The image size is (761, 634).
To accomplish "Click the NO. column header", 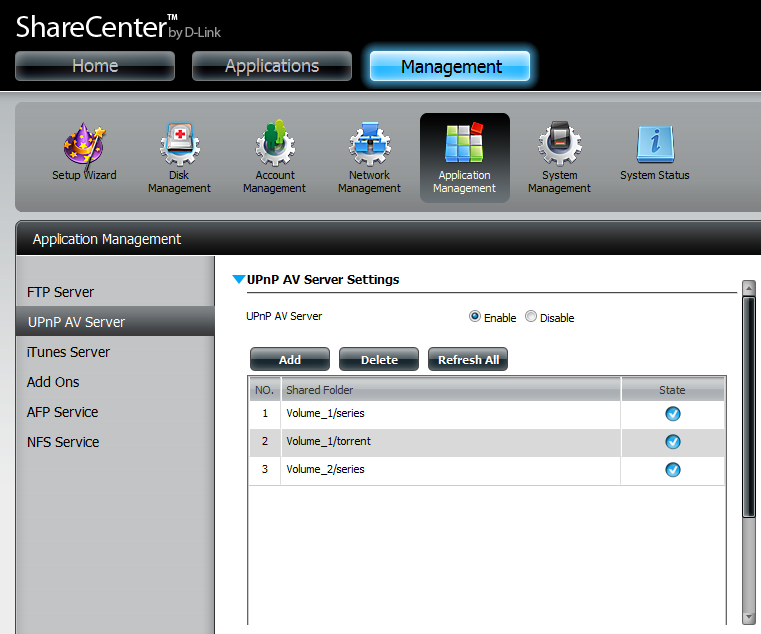I will point(265,390).
